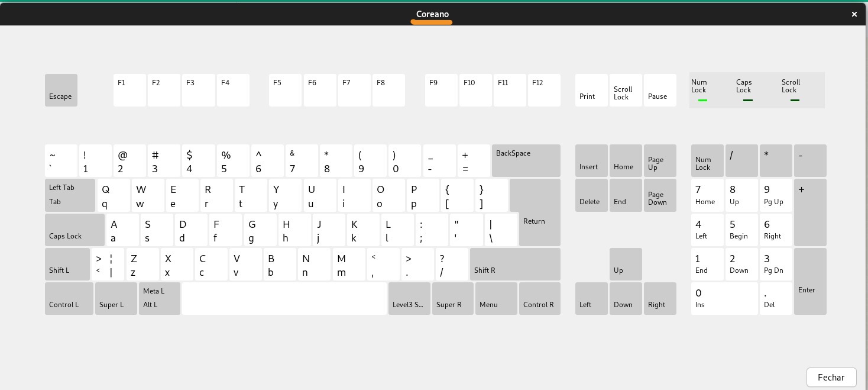Click the B key
Screen dimensions: 868x390
tap(280, 264)
